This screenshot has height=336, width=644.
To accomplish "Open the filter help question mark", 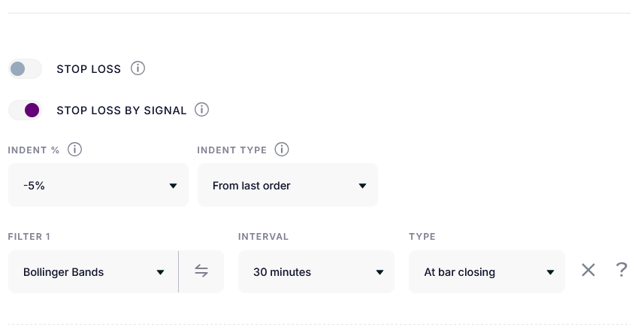I will click(x=621, y=270).
